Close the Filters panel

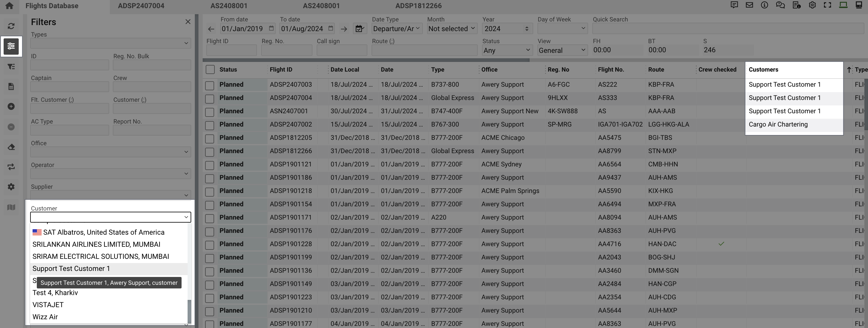188,22
